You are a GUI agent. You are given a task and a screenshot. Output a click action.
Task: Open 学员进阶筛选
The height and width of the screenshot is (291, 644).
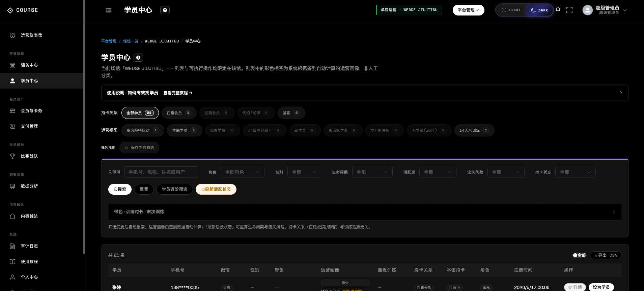click(174, 189)
